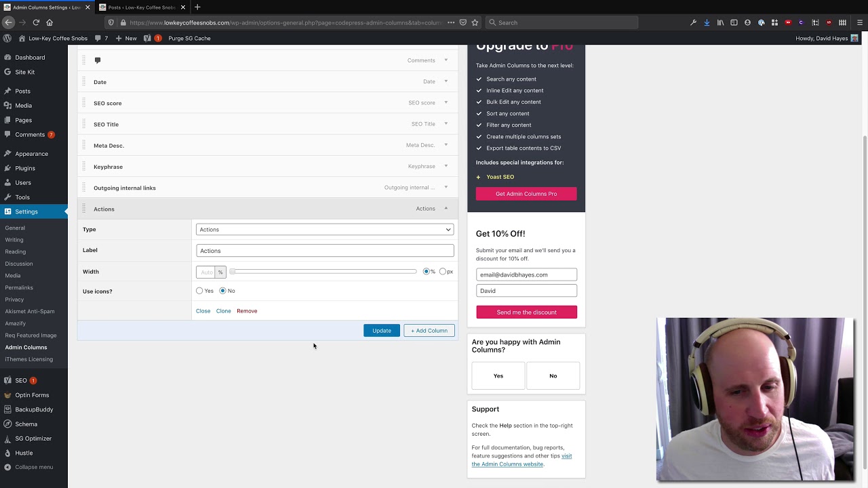Open the Firefox hamburger menu
Screen dimensions: 868x488
click(860, 22)
